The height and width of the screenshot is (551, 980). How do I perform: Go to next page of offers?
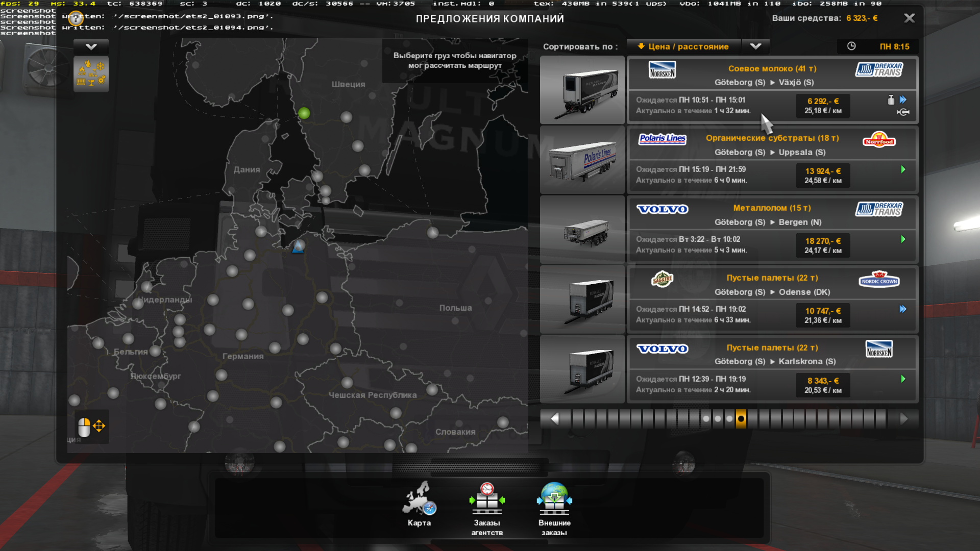(904, 419)
